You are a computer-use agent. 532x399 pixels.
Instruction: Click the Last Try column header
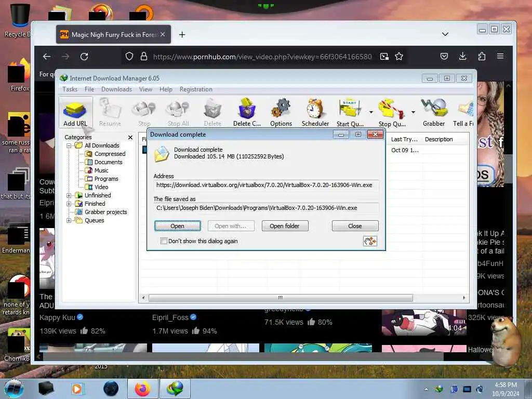coord(404,139)
